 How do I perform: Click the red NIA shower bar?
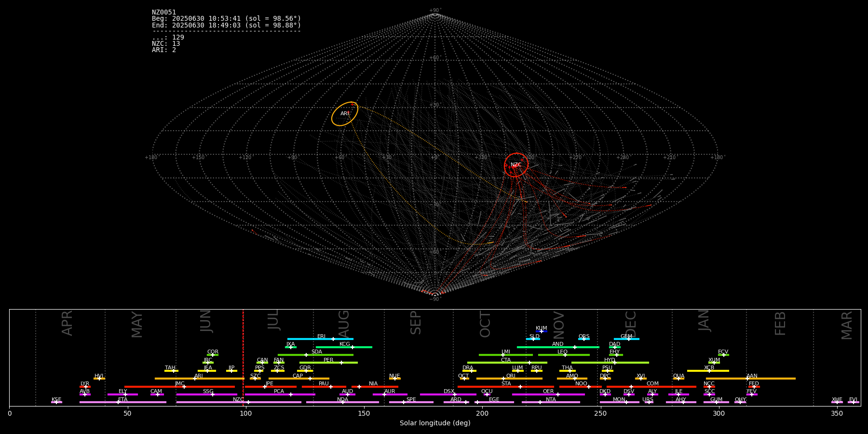(375, 387)
